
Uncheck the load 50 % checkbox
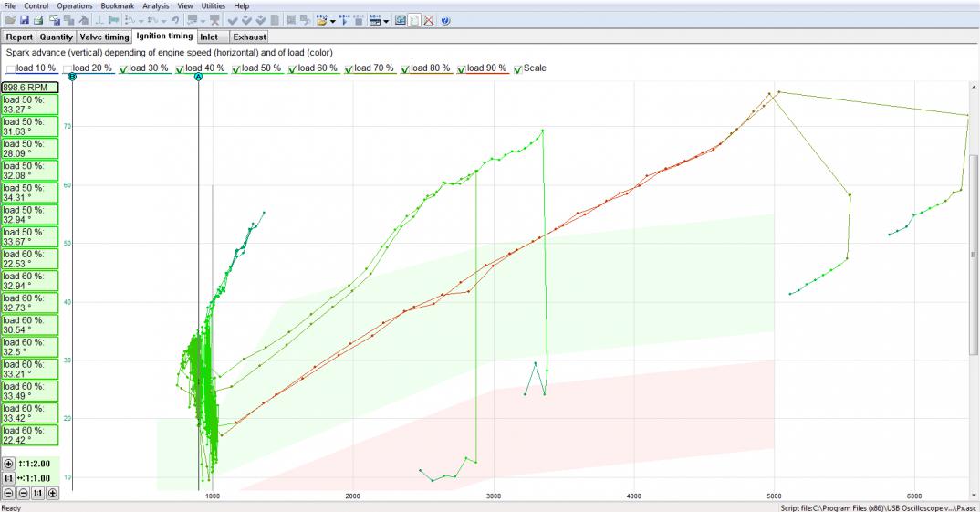(x=236, y=68)
